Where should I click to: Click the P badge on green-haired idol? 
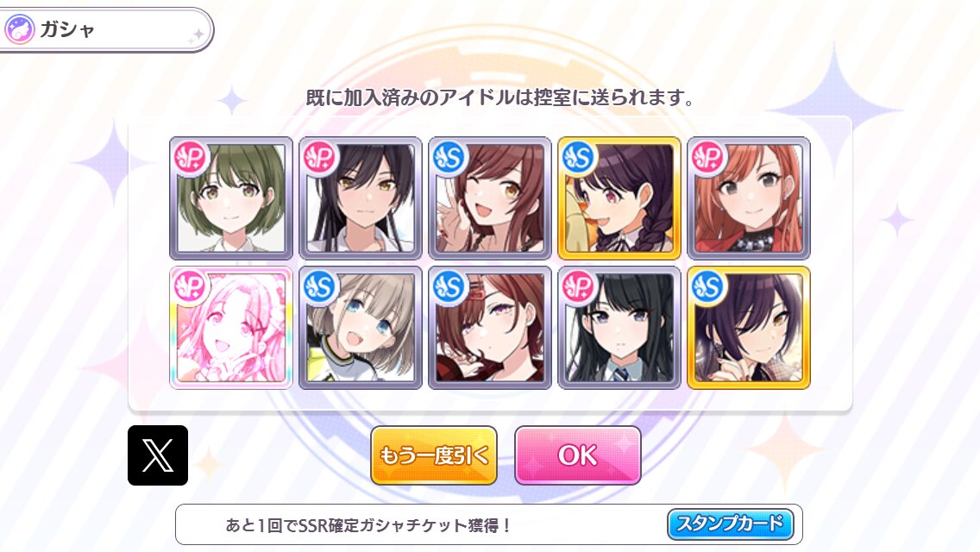click(x=191, y=158)
